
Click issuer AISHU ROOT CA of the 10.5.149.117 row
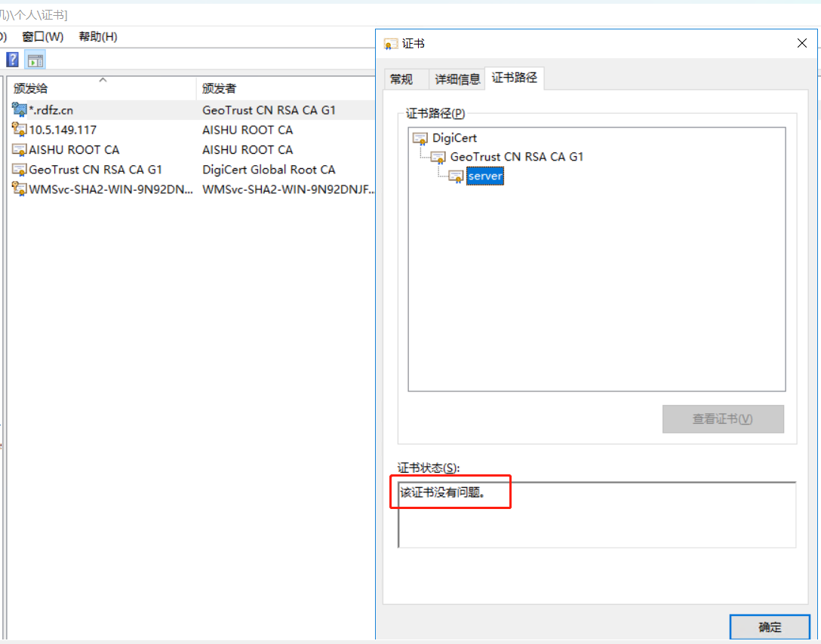pyautogui.click(x=248, y=130)
